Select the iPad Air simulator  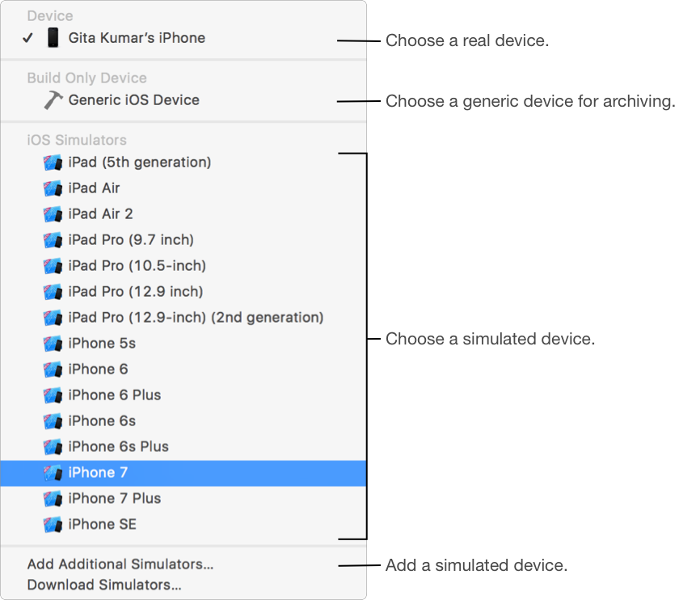pyautogui.click(x=94, y=188)
